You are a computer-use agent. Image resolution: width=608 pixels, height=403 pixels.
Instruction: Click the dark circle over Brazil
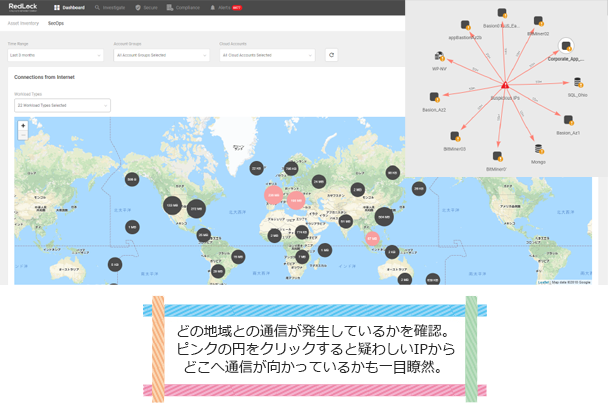238,256
